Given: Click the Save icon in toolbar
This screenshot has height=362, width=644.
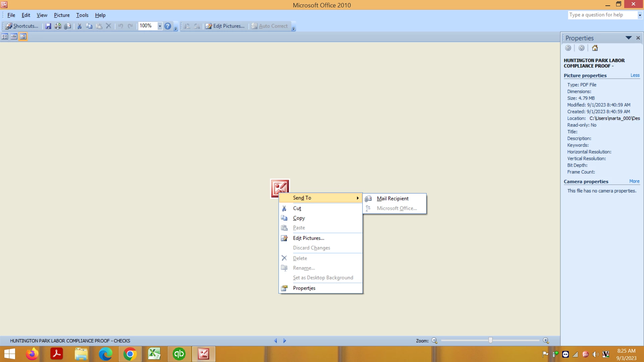Looking at the screenshot, I should pos(48,26).
